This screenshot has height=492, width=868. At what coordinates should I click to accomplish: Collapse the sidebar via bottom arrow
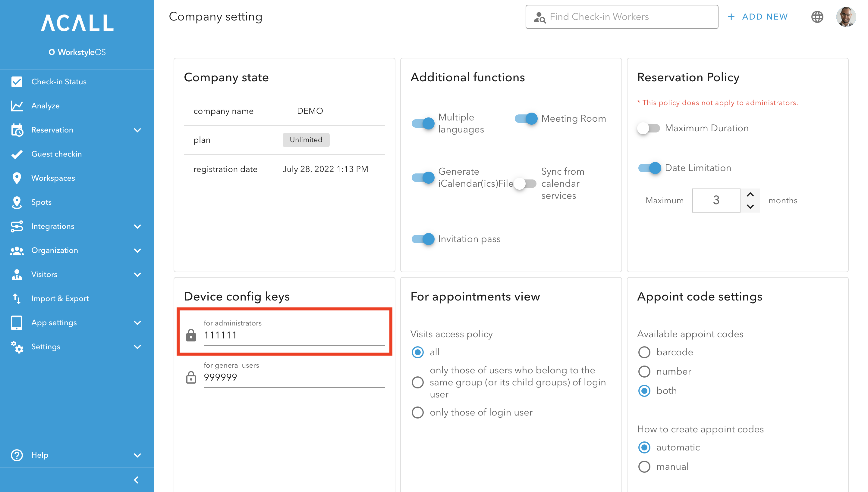[x=137, y=479]
